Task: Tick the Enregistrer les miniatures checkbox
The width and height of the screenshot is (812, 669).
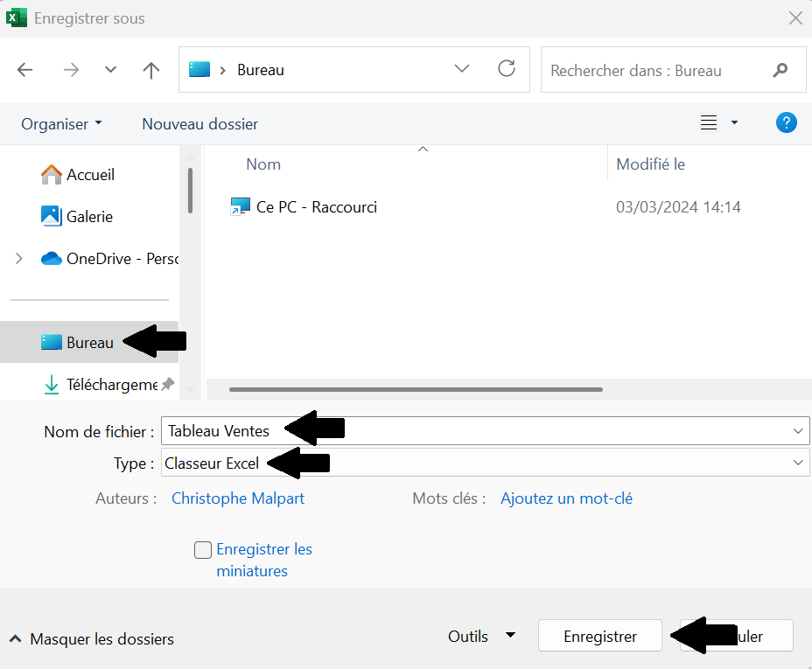Action: (203, 550)
